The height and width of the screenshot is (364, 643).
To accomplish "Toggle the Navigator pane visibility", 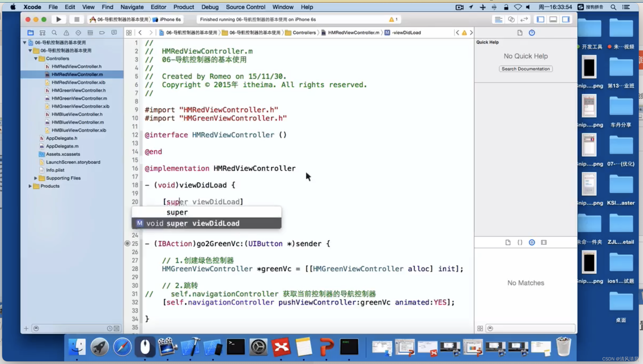I will (540, 19).
